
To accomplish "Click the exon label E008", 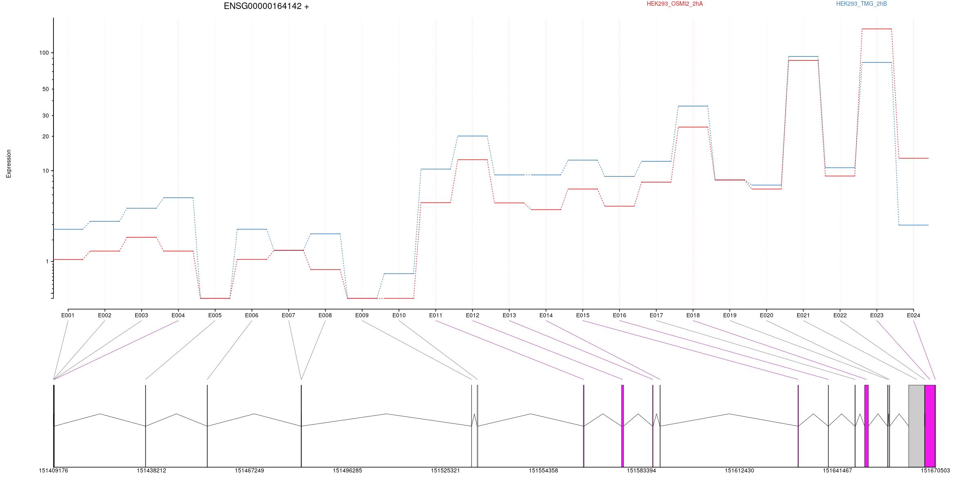I will pyautogui.click(x=325, y=315).
